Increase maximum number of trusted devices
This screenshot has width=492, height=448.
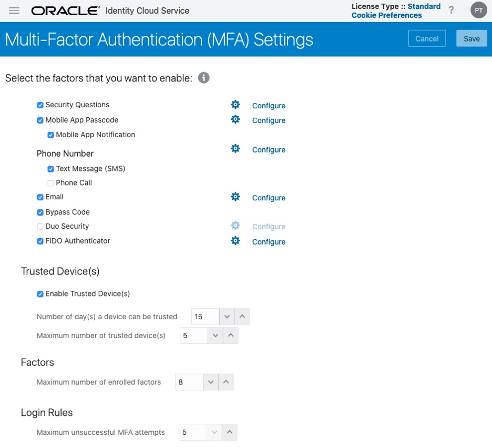coord(231,335)
